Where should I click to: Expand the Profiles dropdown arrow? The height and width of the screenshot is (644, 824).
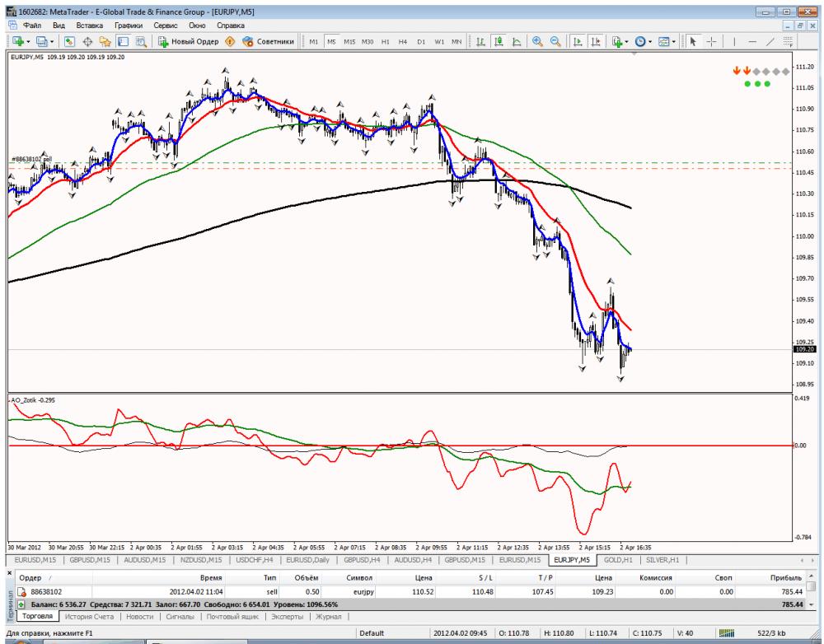[x=51, y=41]
